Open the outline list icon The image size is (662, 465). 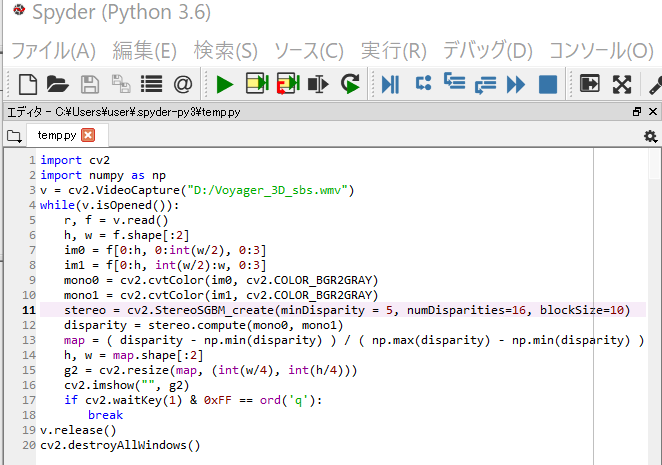pyautogui.click(x=152, y=84)
